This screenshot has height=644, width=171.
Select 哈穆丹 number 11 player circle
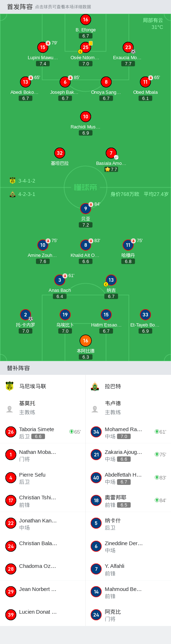128,245
